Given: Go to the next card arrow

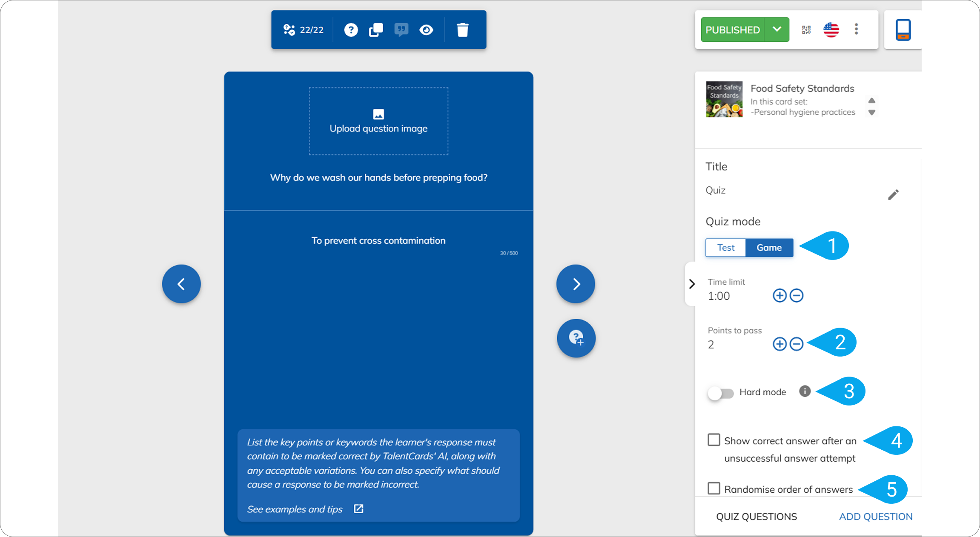Looking at the screenshot, I should [576, 284].
